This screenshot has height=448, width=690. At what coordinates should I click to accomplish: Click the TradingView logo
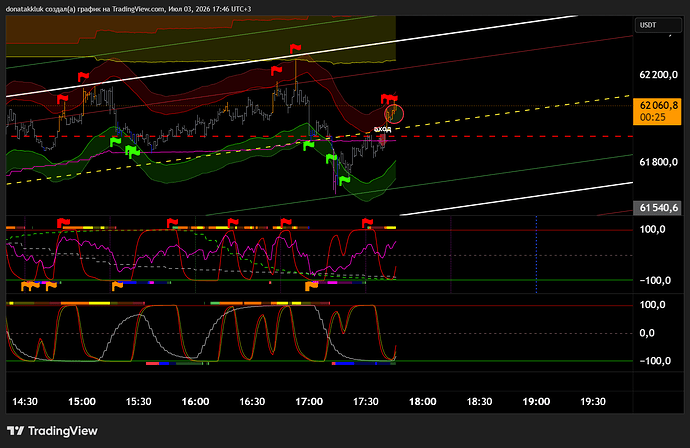(52, 431)
